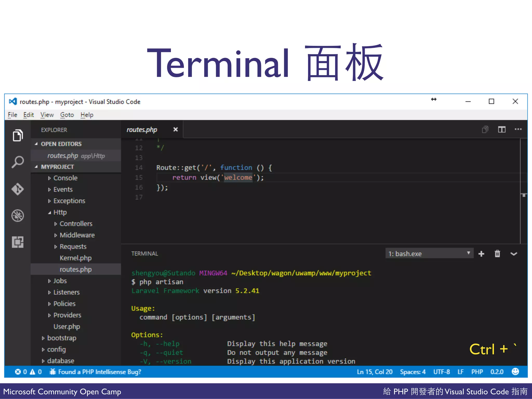532x399 pixels.
Task: Change indentation via Spaces: 4
Action: coord(413,372)
